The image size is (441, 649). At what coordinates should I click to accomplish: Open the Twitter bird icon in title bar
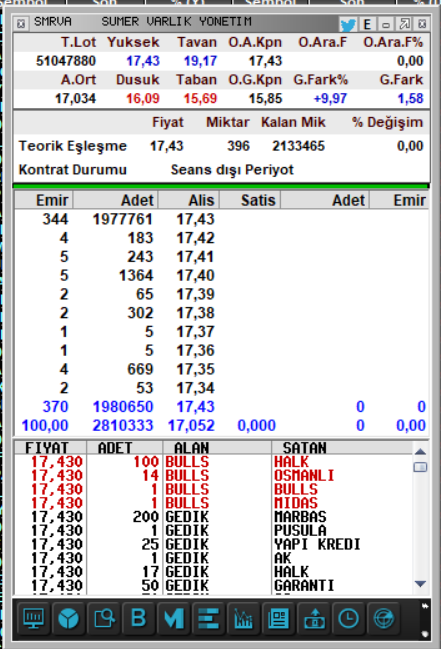tap(348, 24)
